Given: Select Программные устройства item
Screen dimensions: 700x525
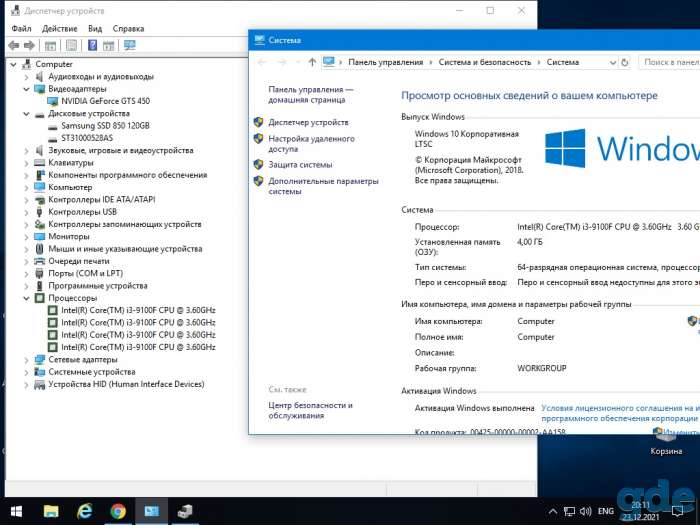Looking at the screenshot, I should point(98,286).
